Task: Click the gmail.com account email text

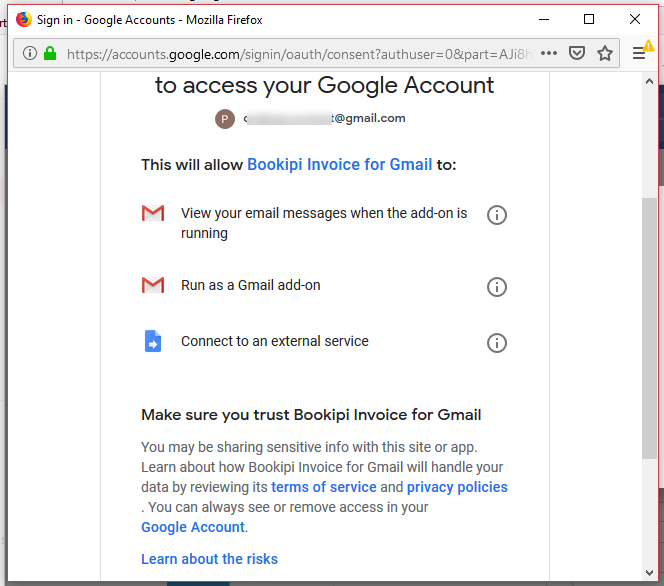Action: pyautogui.click(x=324, y=118)
